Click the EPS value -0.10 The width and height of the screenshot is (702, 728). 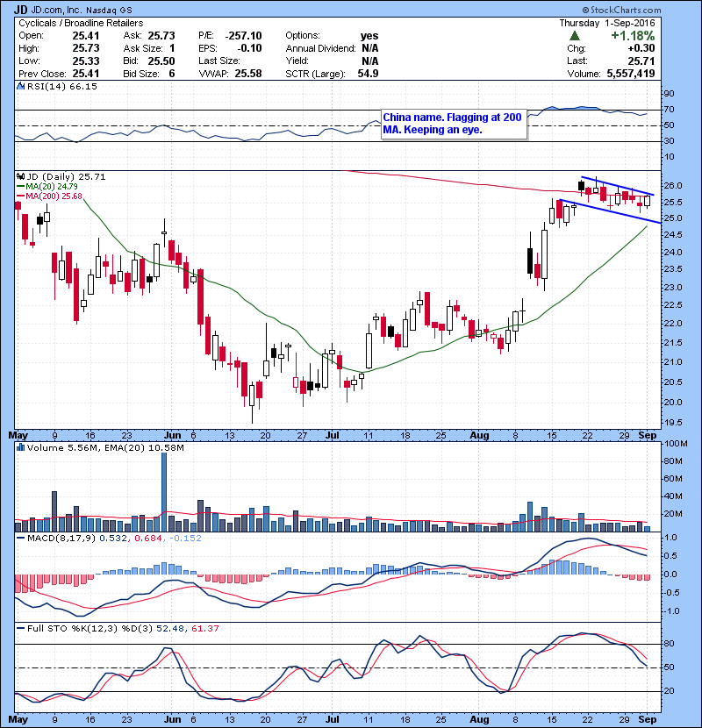pyautogui.click(x=249, y=48)
